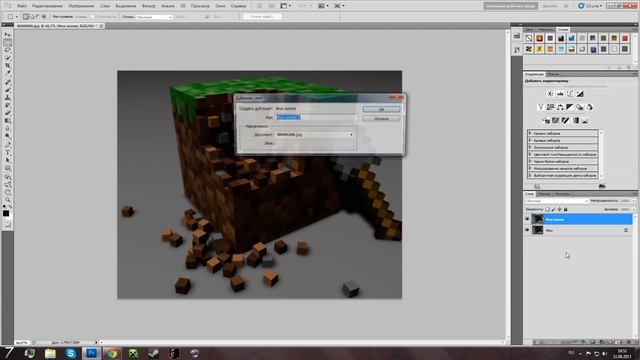Click 'Отмена' in the duplicate layer dialog
Screen dimensions: 640x360
pos(381,118)
